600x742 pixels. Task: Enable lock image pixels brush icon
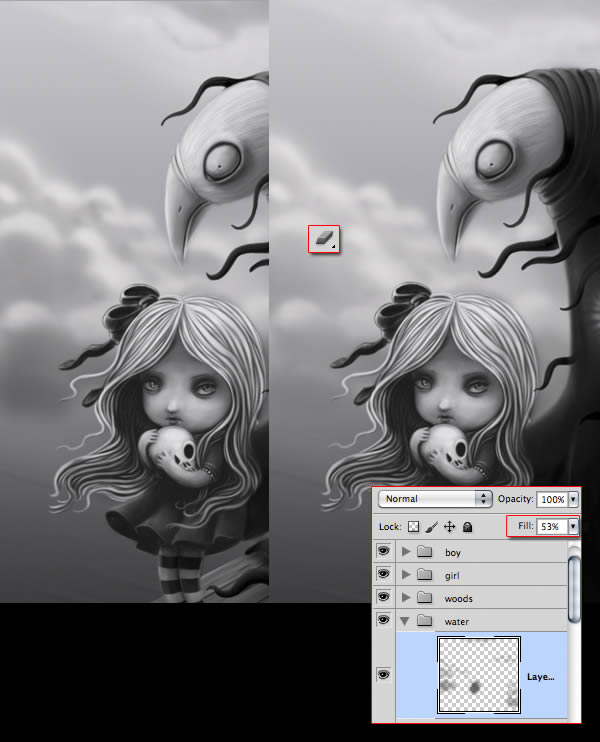(431, 527)
